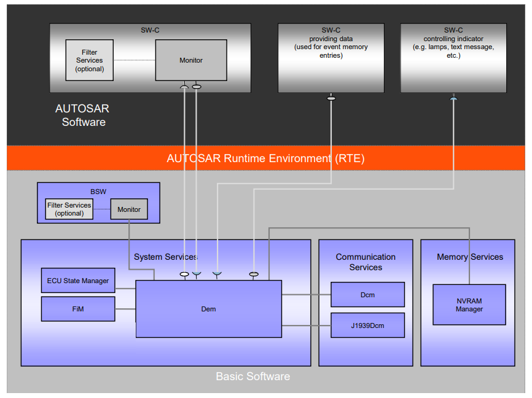Open the NVRAM Manager block

[x=469, y=305]
